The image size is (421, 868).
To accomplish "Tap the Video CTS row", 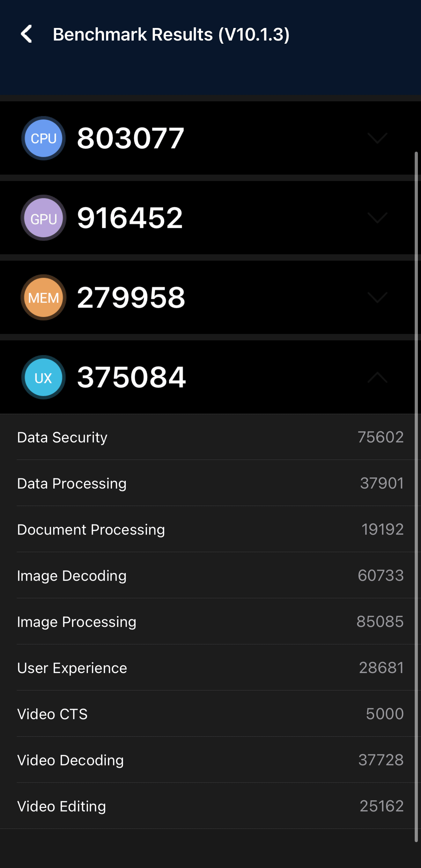I will click(210, 714).
